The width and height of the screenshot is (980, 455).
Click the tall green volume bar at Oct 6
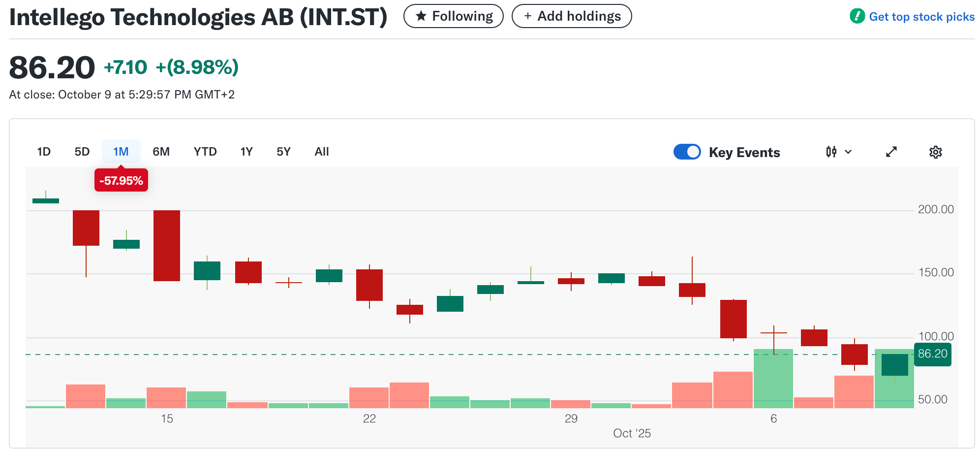[x=773, y=379]
